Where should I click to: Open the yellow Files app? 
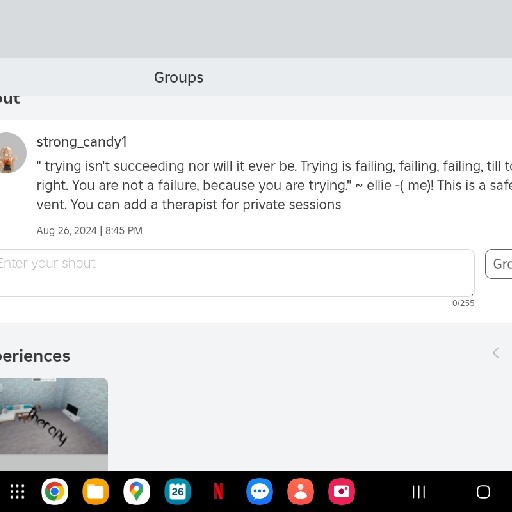click(96, 491)
